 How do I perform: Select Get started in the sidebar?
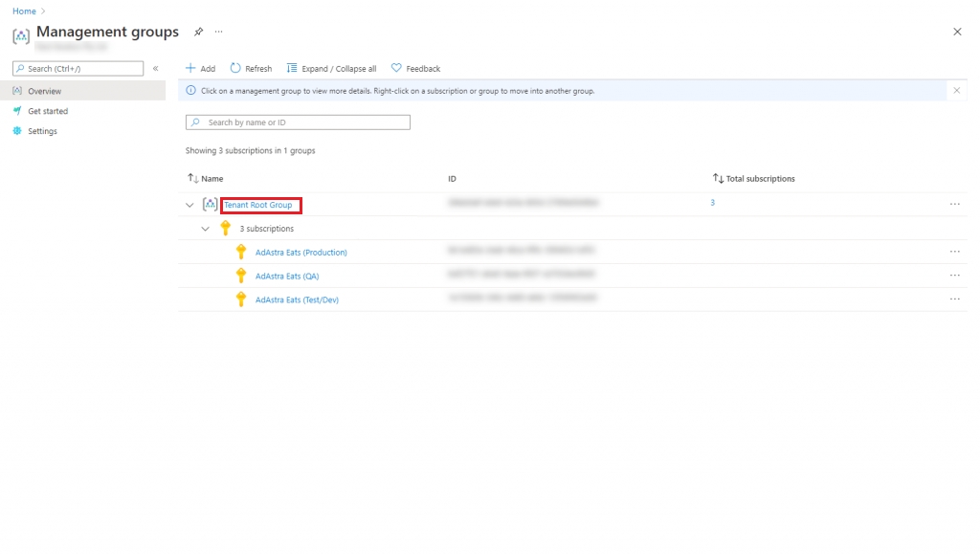pyautogui.click(x=48, y=111)
